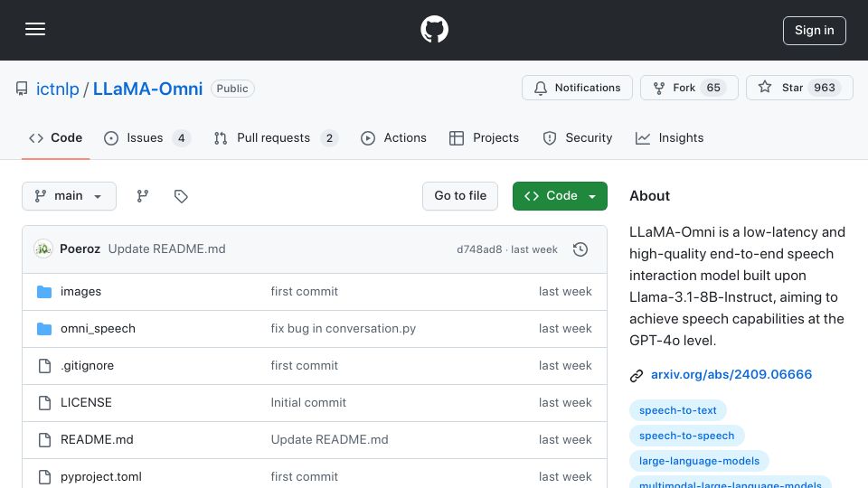Click the LICENSE file icon
This screenshot has height=488, width=868.
44,403
